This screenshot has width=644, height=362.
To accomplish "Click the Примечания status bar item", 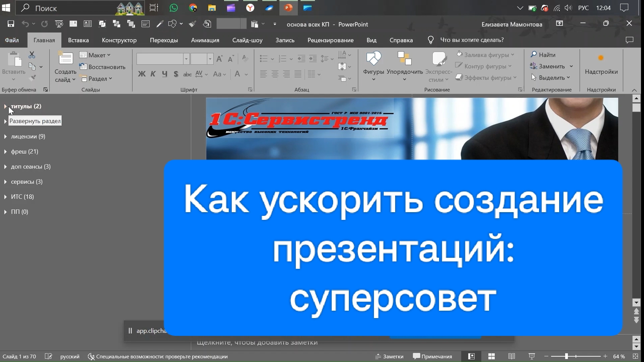I will [432, 356].
